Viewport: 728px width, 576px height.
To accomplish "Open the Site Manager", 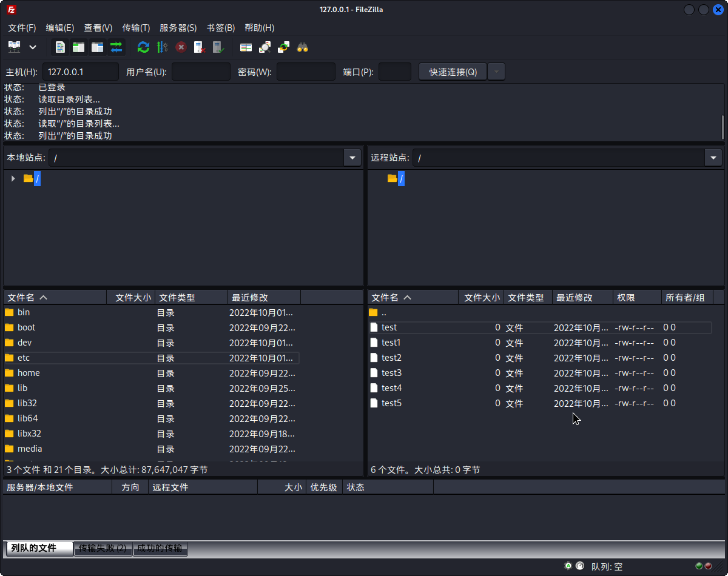I will point(15,47).
